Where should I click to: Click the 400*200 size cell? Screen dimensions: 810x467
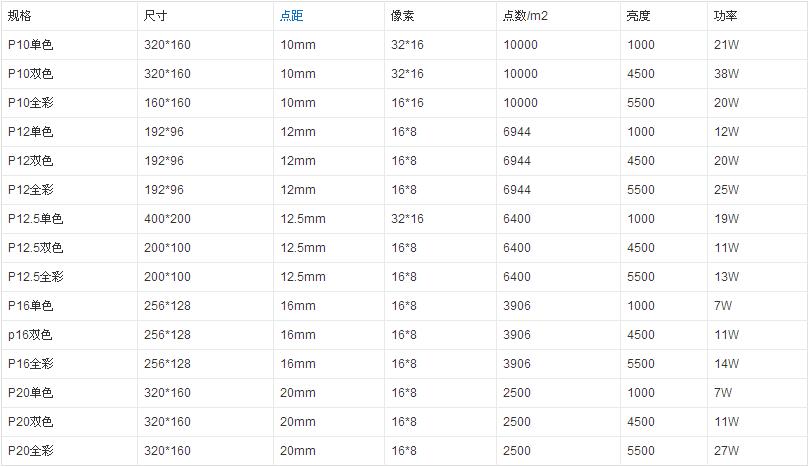(x=167, y=219)
